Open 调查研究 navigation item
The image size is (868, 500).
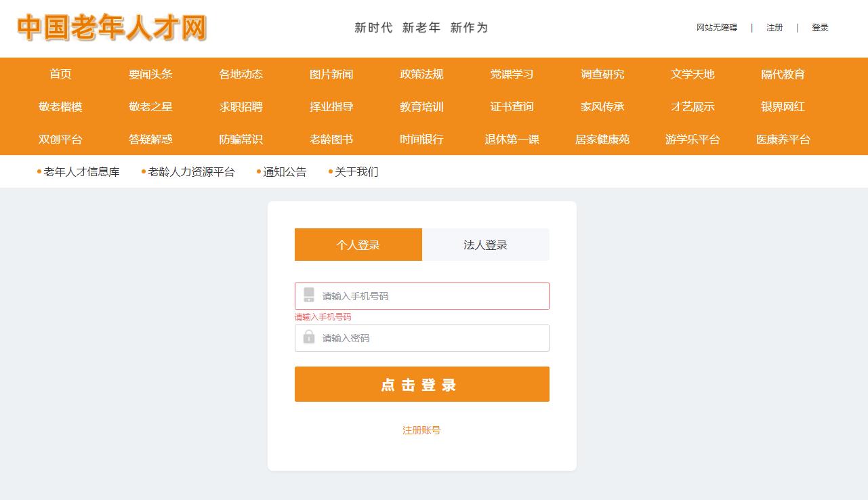tap(602, 74)
